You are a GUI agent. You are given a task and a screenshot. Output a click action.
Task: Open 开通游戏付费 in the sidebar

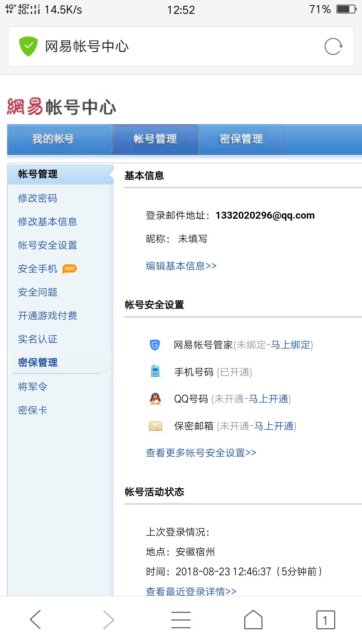[x=48, y=316]
